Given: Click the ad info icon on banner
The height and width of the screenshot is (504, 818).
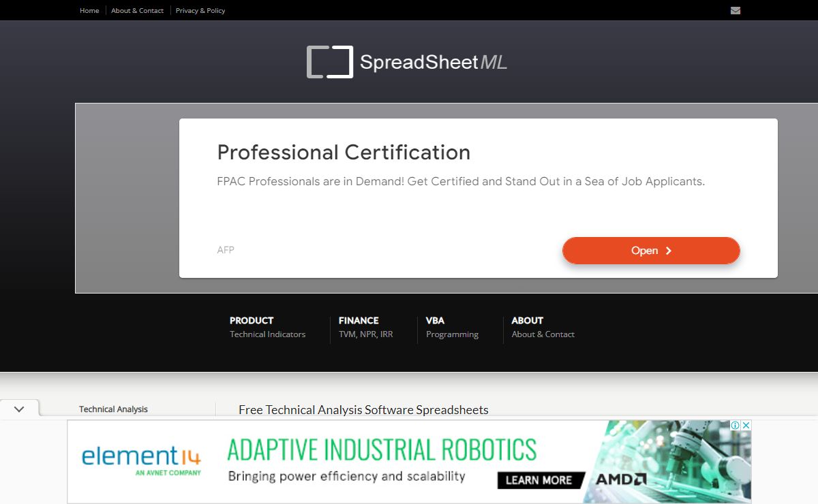Looking at the screenshot, I should 736,425.
